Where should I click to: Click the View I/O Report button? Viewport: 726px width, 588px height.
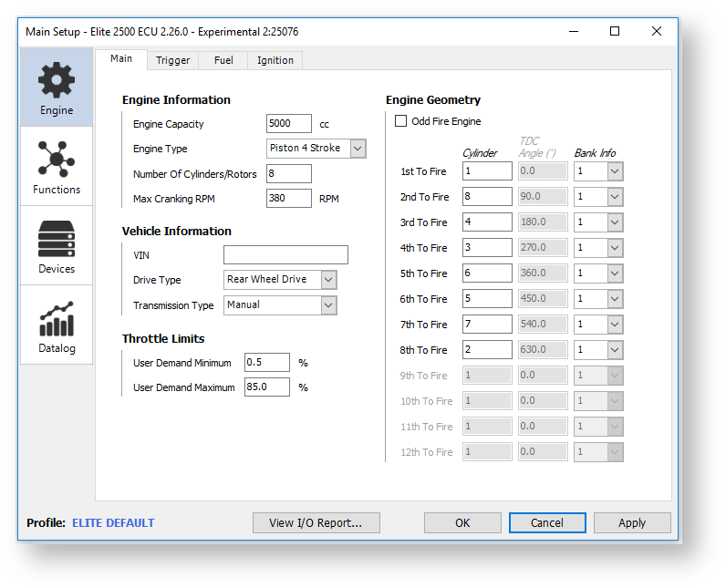316,522
